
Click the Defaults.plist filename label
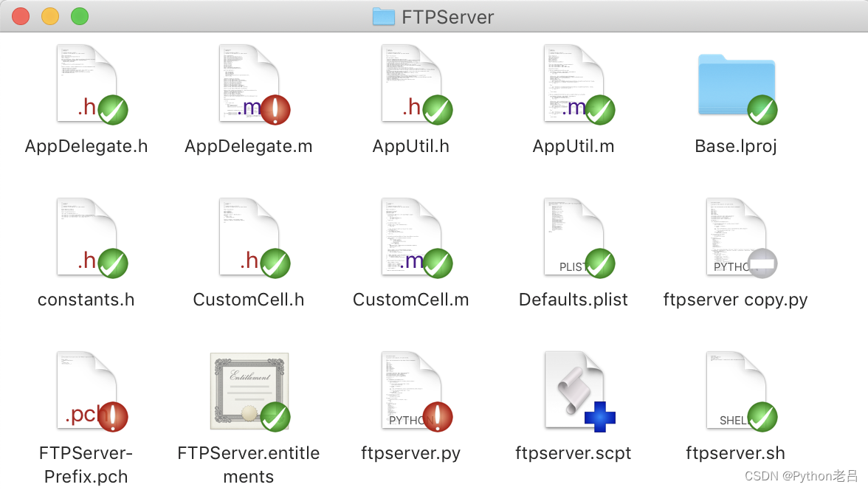[573, 300]
